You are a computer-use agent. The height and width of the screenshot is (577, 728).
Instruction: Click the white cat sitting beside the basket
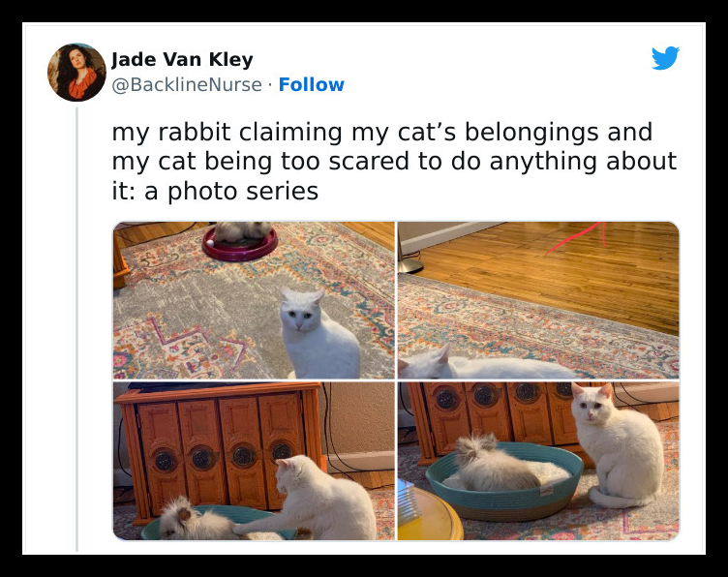tap(618, 446)
